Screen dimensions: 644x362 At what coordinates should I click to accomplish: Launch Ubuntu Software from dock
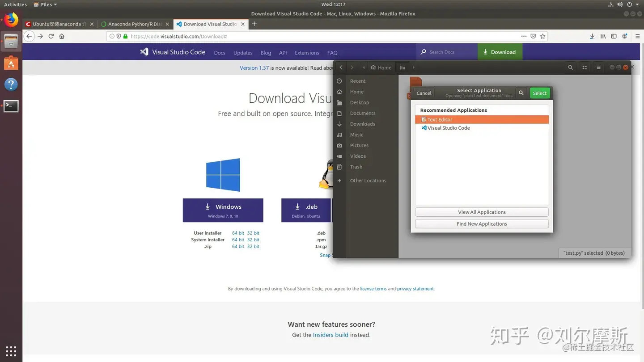tap(11, 63)
